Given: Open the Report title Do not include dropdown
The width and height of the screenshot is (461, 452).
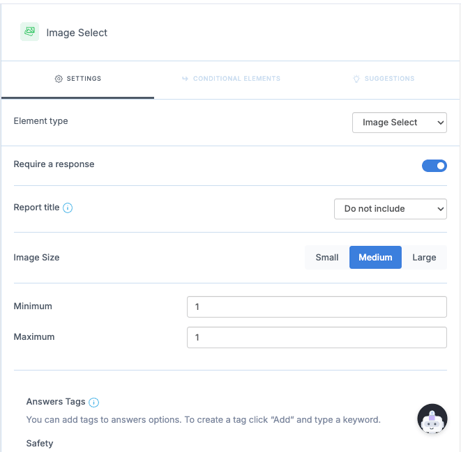Looking at the screenshot, I should 390,209.
